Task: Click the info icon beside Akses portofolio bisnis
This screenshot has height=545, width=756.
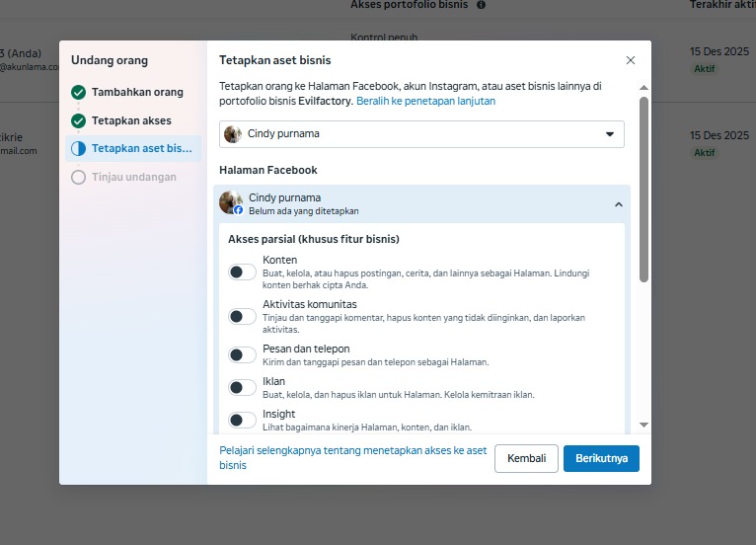Action: click(x=481, y=5)
